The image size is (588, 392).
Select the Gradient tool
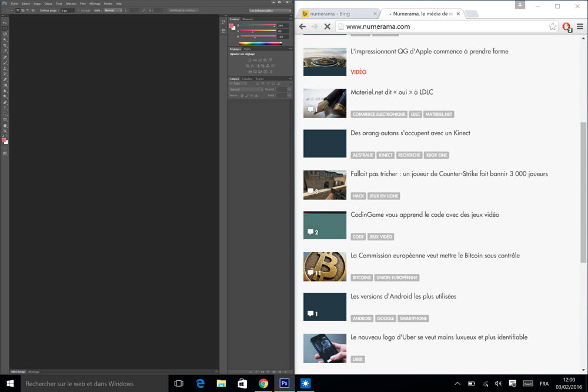(5, 85)
